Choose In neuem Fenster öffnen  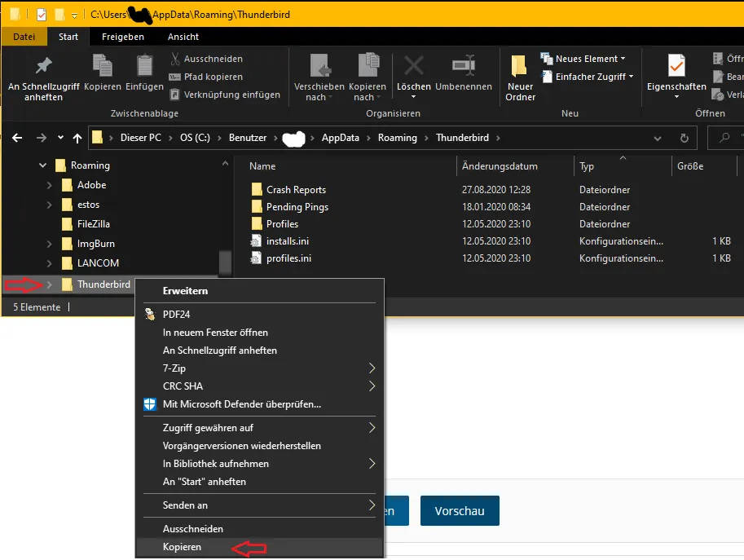click(x=260, y=333)
